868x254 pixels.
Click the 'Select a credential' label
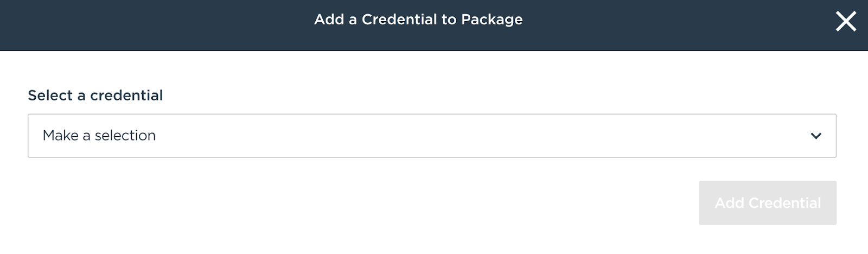[95, 96]
